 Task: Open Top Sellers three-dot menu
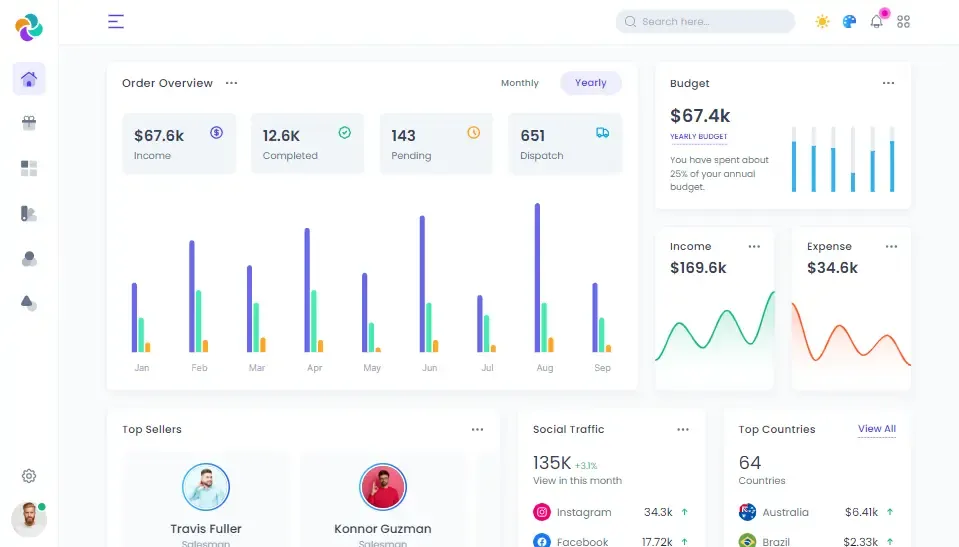tap(478, 430)
